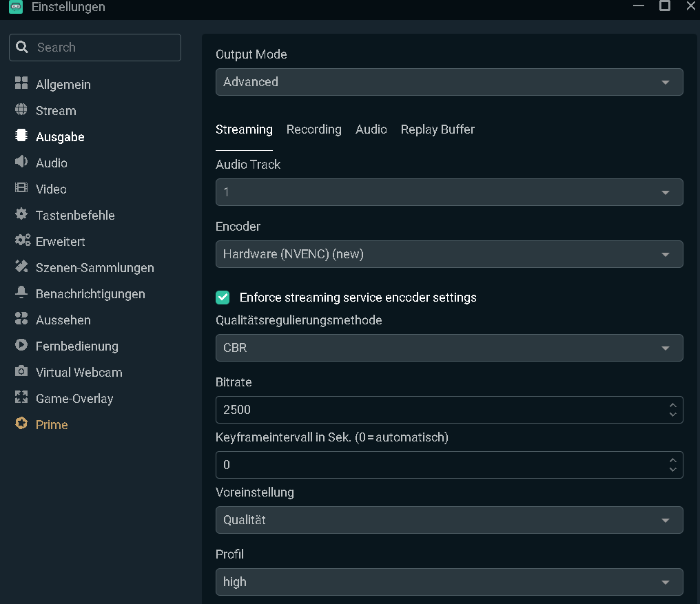Increase Bitrate with the up arrow
The image size is (700, 604).
pyautogui.click(x=673, y=405)
